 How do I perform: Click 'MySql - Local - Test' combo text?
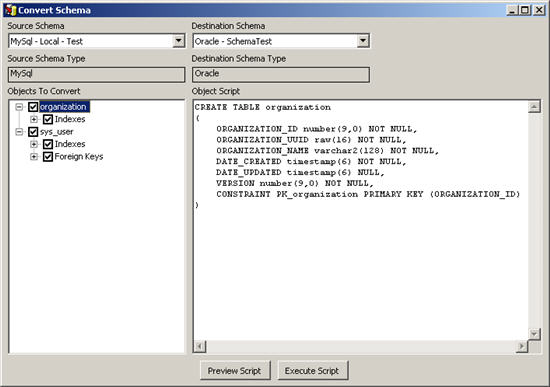[x=46, y=41]
